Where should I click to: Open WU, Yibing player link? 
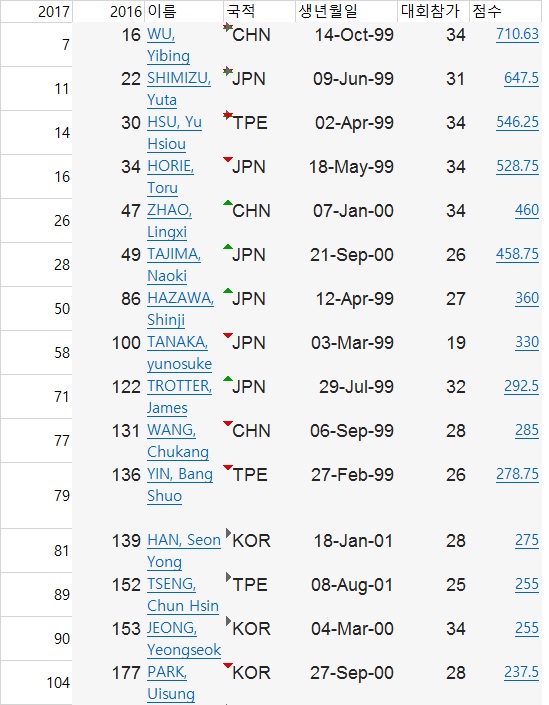coord(169,45)
